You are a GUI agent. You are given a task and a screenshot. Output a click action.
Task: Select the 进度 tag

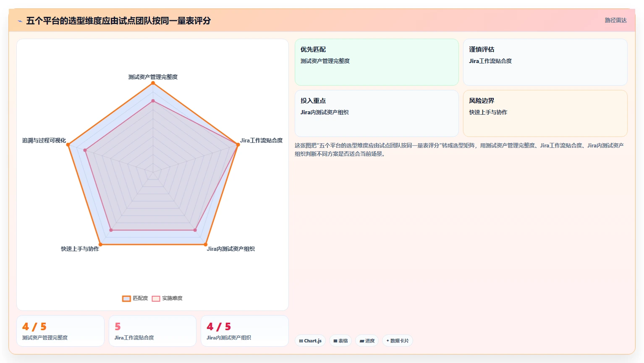367,341
